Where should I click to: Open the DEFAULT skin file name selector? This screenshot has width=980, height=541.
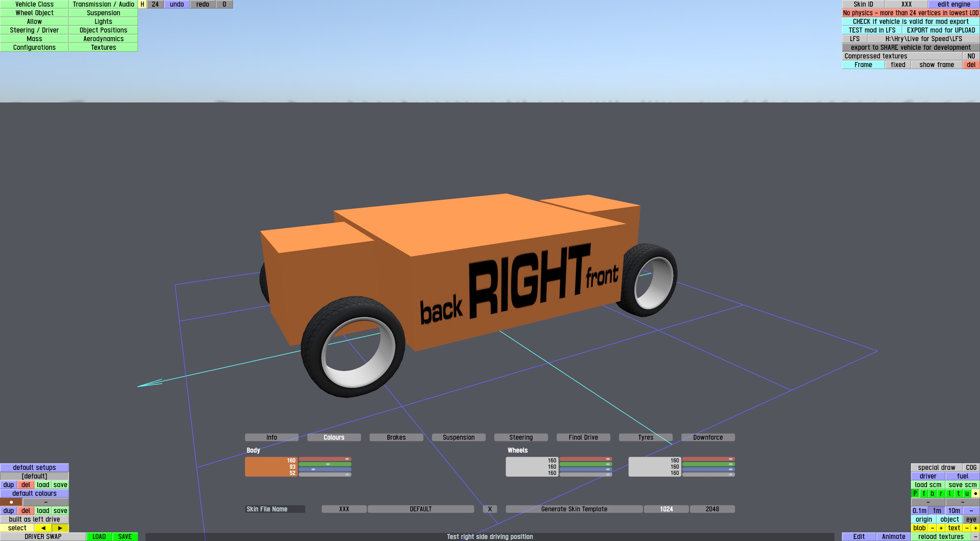coord(421,509)
